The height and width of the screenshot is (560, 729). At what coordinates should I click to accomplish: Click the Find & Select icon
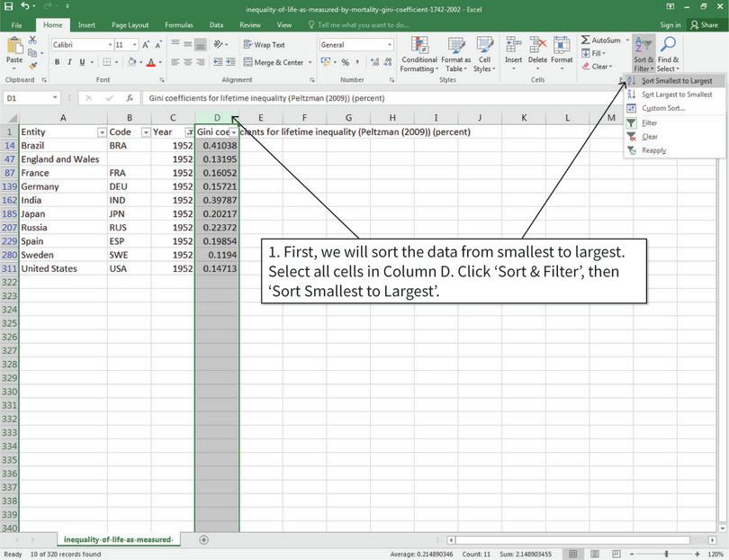(x=667, y=52)
